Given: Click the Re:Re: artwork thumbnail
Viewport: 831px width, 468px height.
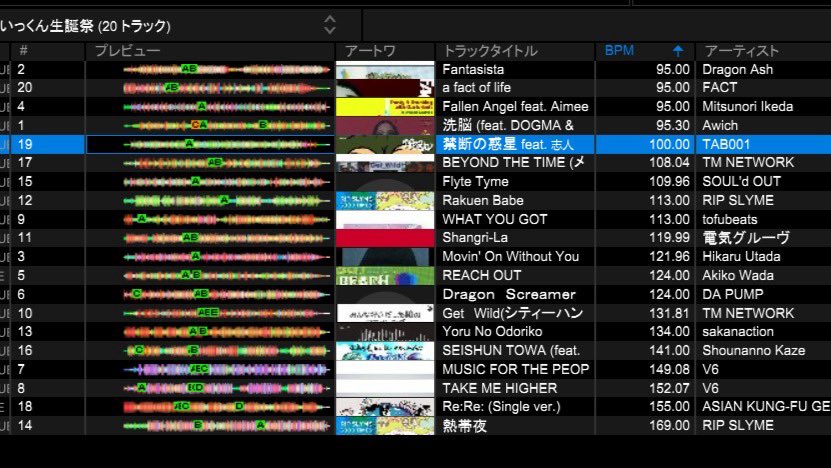Looking at the screenshot, I should coord(385,407).
